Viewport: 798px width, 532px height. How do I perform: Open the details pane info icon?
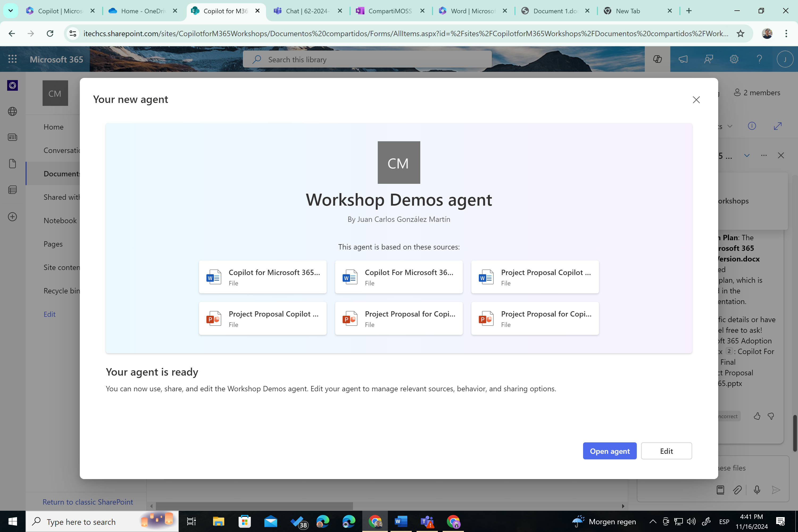pyautogui.click(x=752, y=126)
